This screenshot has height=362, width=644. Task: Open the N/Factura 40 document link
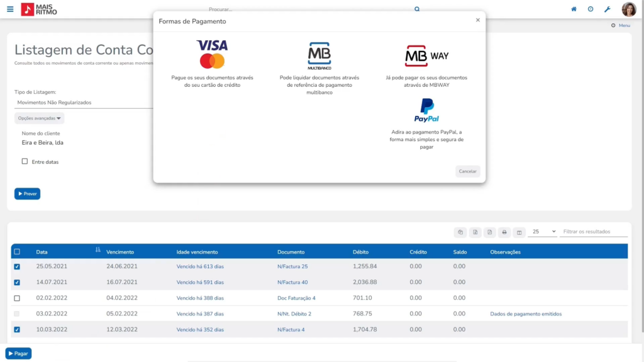292,282
